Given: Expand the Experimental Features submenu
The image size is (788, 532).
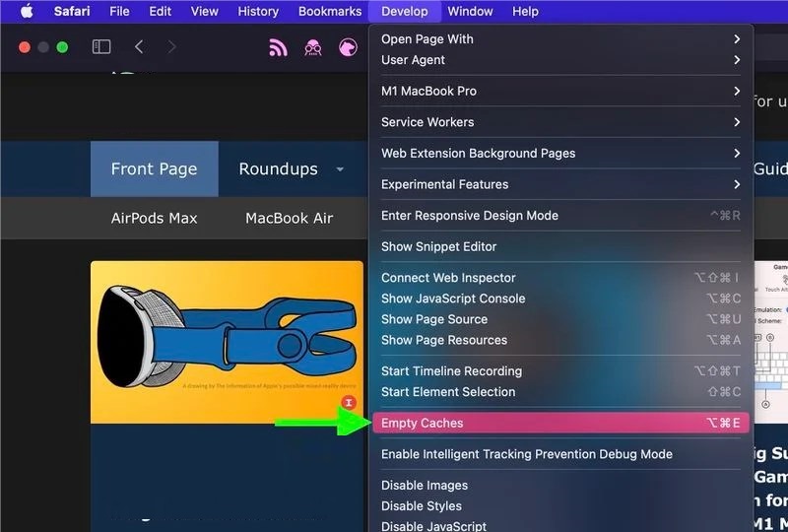Looking at the screenshot, I should [x=560, y=184].
